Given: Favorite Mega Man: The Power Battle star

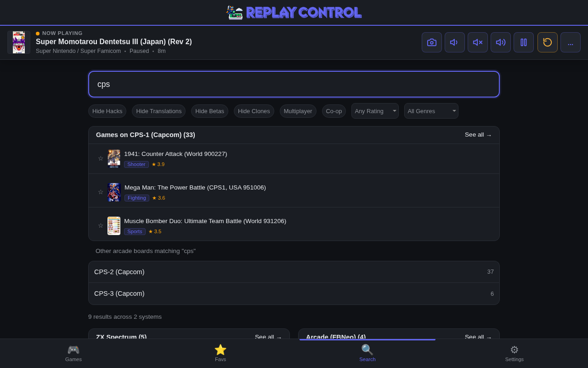Looking at the screenshot, I should [101, 192].
